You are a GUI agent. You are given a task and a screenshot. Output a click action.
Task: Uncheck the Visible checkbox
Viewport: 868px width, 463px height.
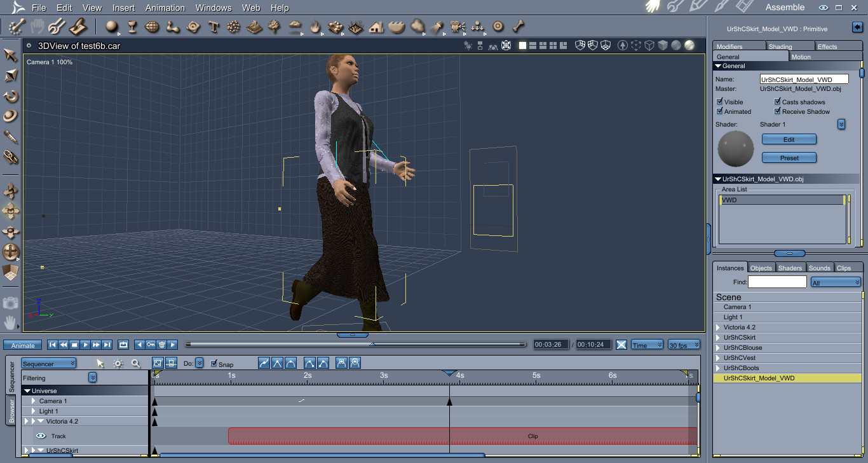coord(720,102)
